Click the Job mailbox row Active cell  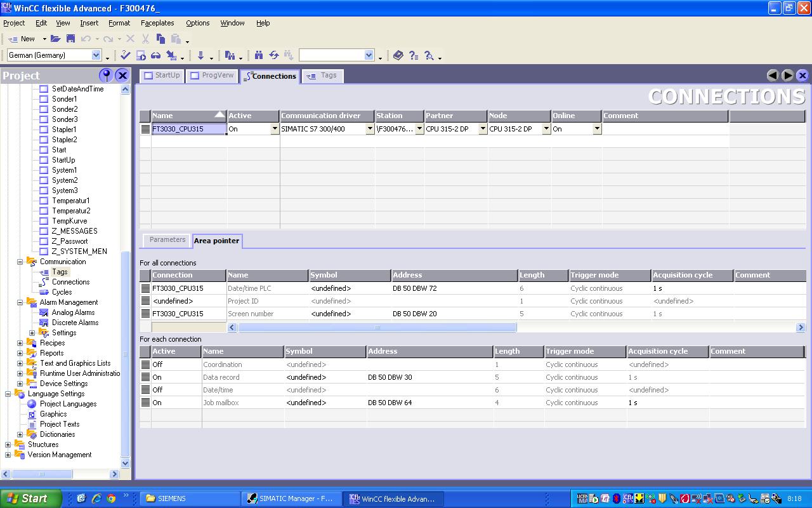tap(176, 403)
